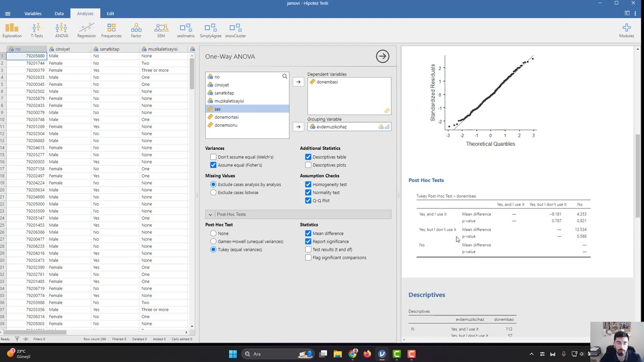The height and width of the screenshot is (362, 644).
Task: Click the arrow beside Dependent Variables box
Action: point(298,82)
